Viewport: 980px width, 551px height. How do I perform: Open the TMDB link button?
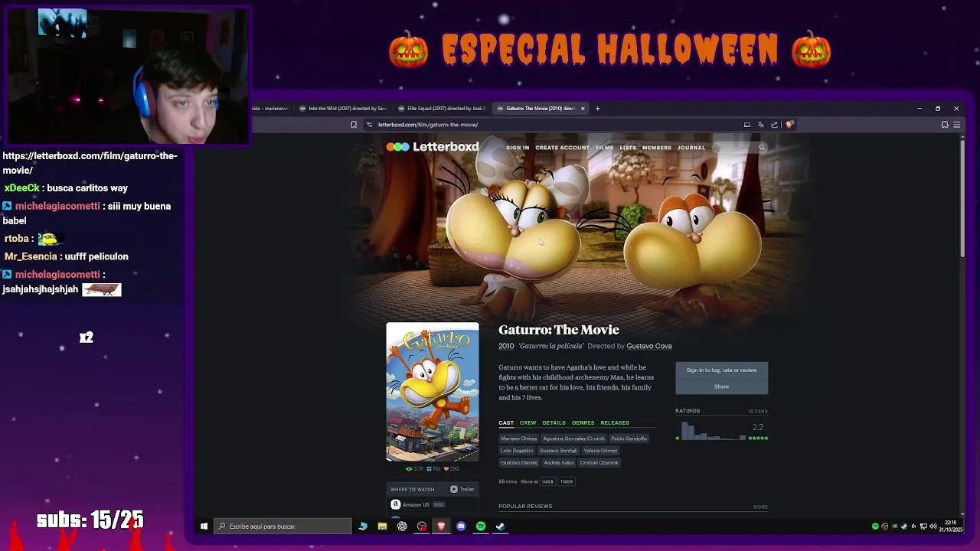567,481
